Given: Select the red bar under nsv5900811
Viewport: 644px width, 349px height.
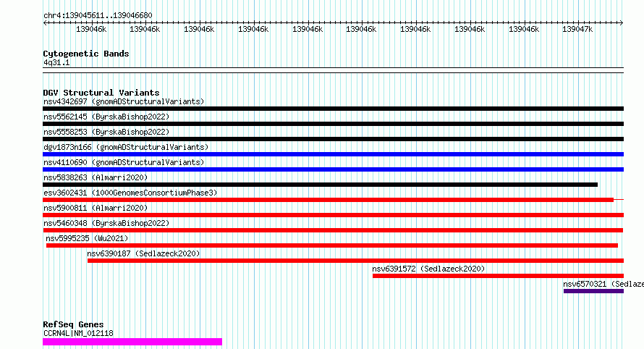Looking at the screenshot, I should (333, 215).
